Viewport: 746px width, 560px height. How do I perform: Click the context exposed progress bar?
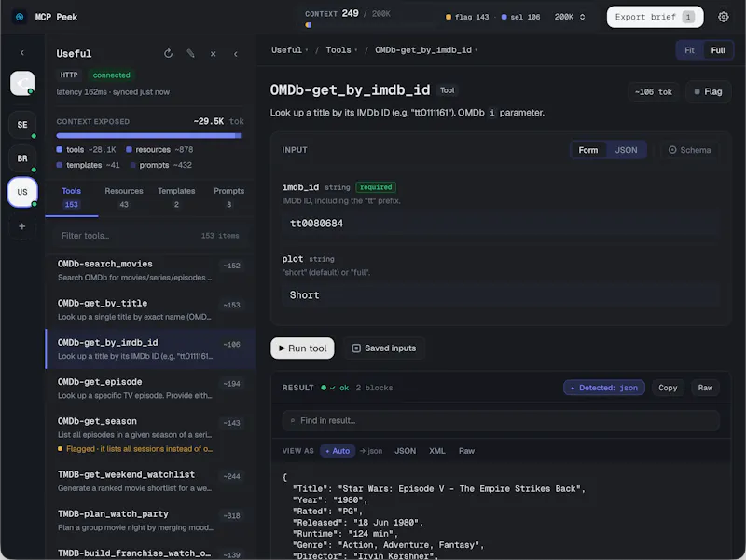coord(149,136)
